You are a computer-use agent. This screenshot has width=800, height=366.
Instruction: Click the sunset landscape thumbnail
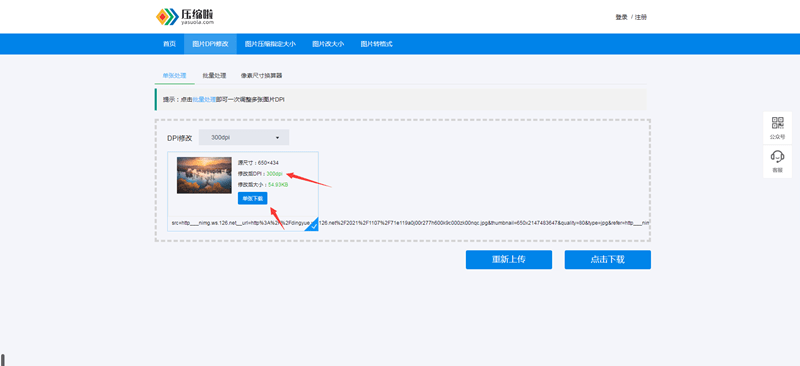[204, 175]
